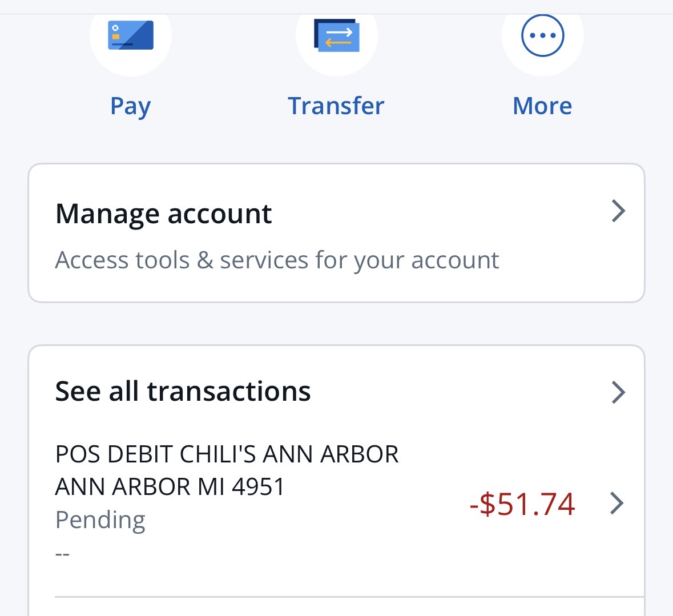Tap the See all transactions heading
The image size is (673, 616).
point(183,392)
